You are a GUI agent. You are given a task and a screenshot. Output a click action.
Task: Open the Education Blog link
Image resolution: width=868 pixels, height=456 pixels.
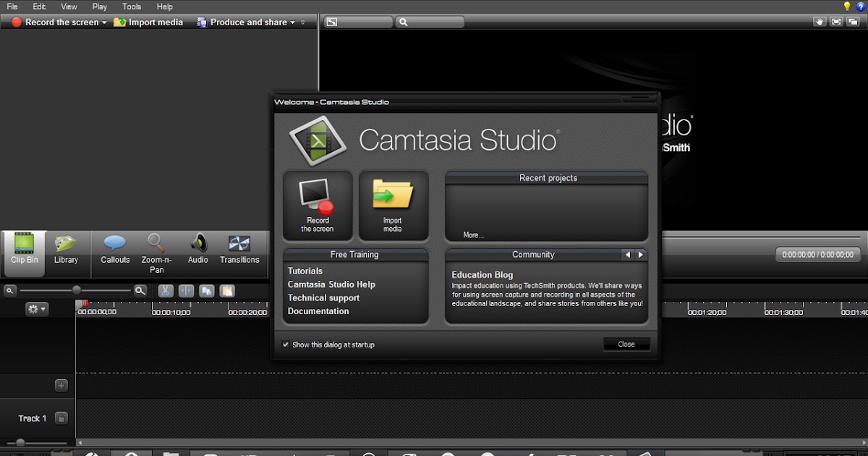[x=482, y=275]
